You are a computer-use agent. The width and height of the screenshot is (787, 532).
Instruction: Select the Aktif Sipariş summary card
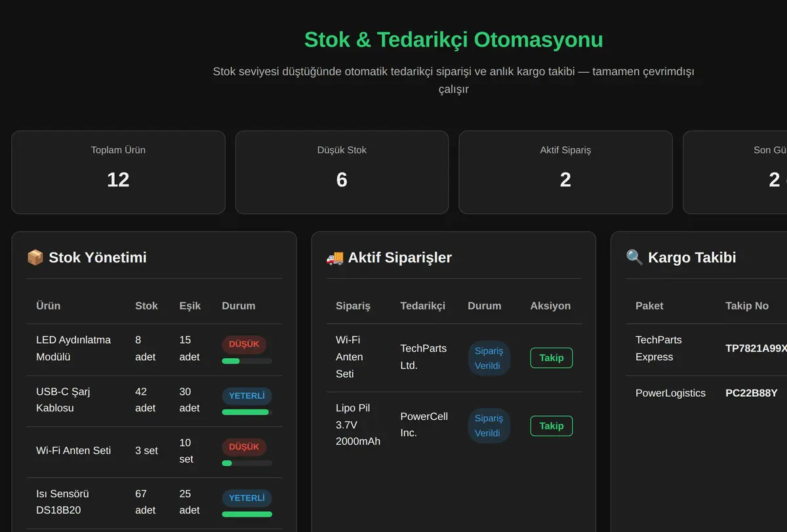pyautogui.click(x=565, y=173)
